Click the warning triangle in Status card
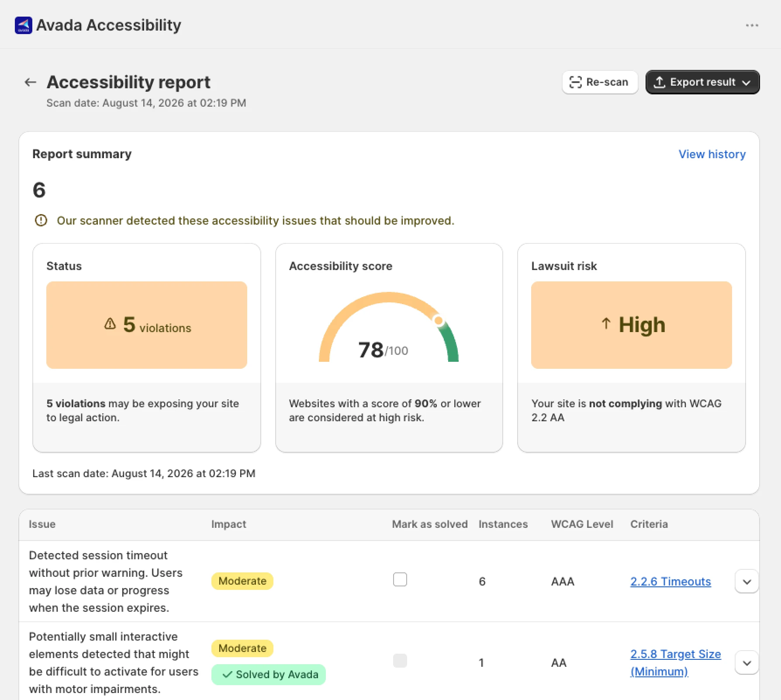This screenshot has height=700, width=781. pyautogui.click(x=110, y=324)
